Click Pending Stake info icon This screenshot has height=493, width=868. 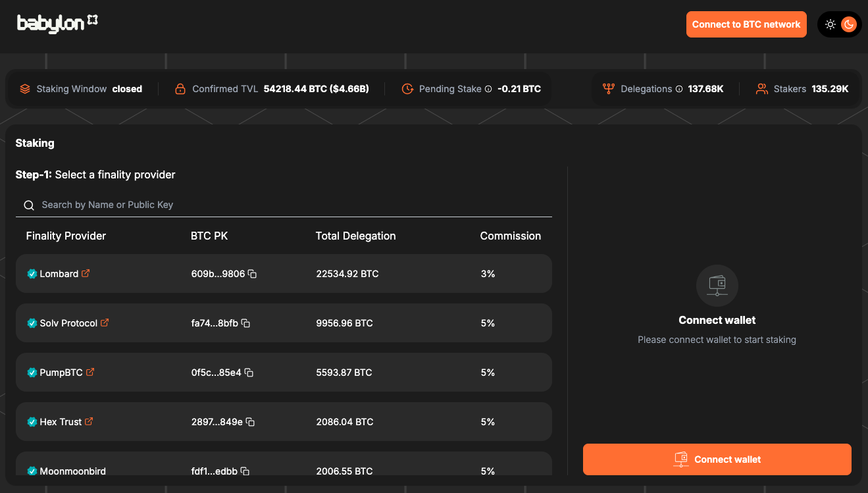488,89
